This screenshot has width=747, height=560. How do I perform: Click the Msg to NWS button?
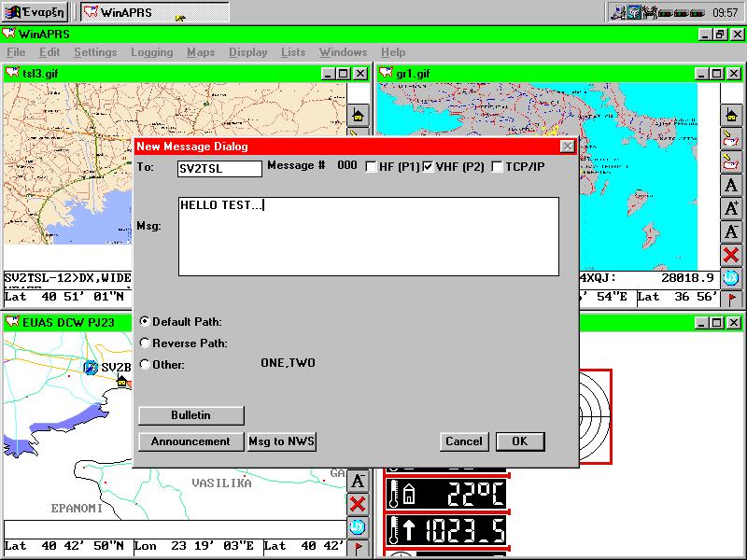pos(282,441)
